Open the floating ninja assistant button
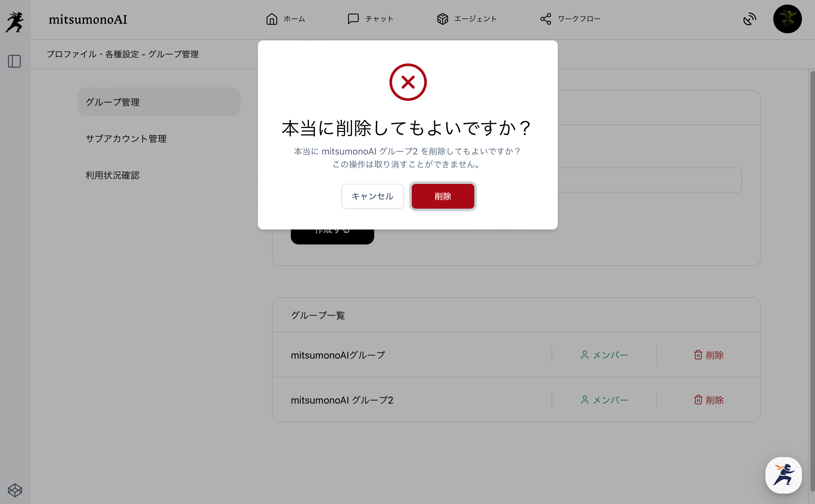 [x=783, y=475]
